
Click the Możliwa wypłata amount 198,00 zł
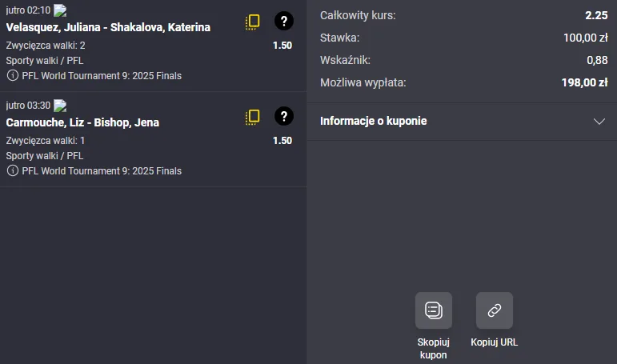coord(584,82)
